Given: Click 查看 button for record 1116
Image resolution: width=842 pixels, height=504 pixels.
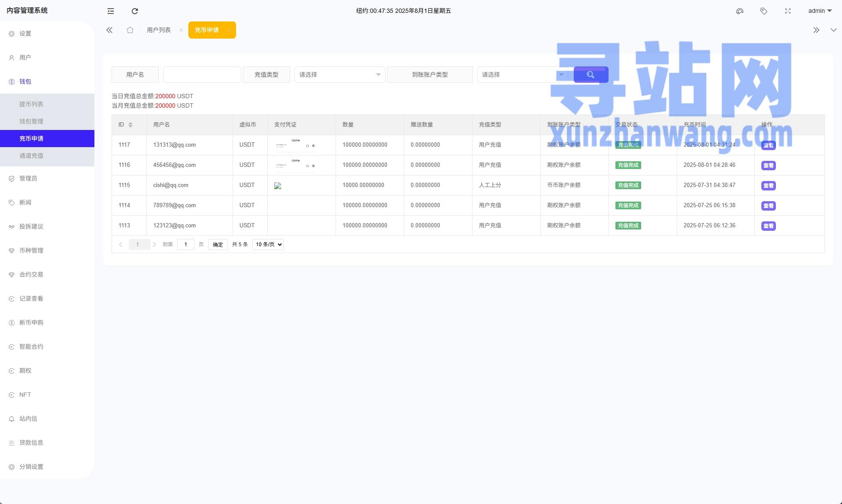Looking at the screenshot, I should [768, 166].
